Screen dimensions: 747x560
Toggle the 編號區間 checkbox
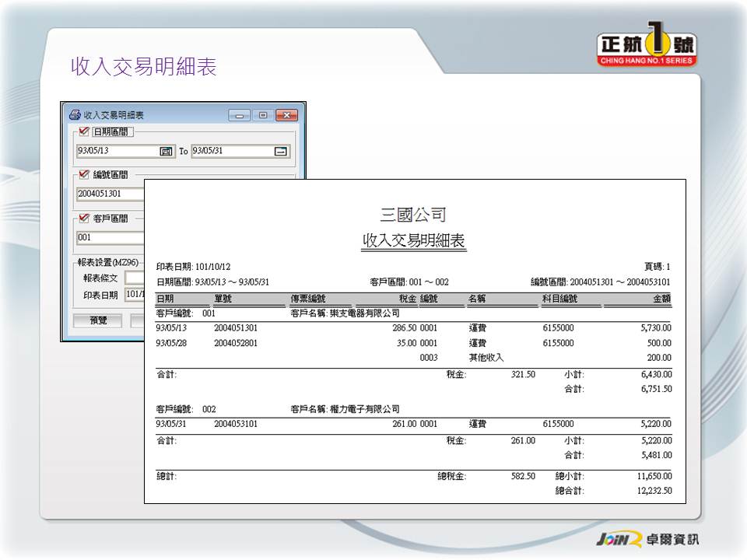click(x=84, y=175)
